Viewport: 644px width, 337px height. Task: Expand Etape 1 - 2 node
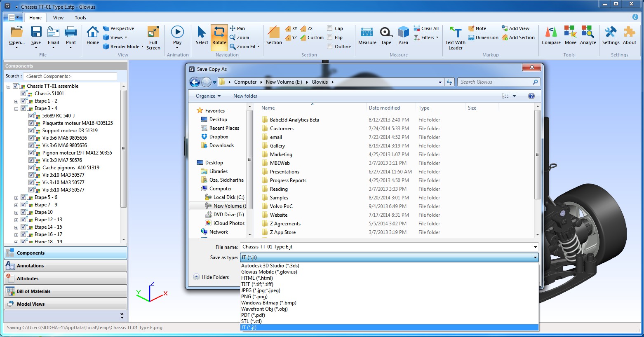(16, 101)
